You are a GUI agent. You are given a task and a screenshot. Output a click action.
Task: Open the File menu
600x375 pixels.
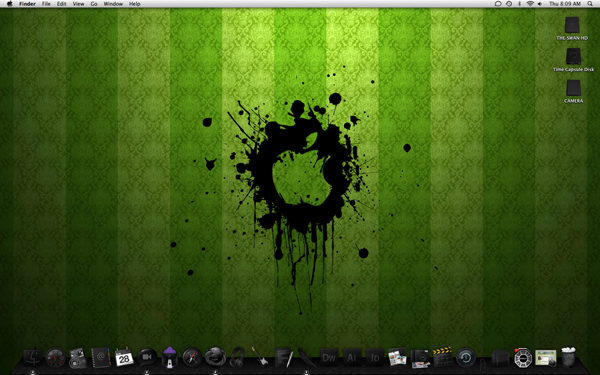click(46, 4)
